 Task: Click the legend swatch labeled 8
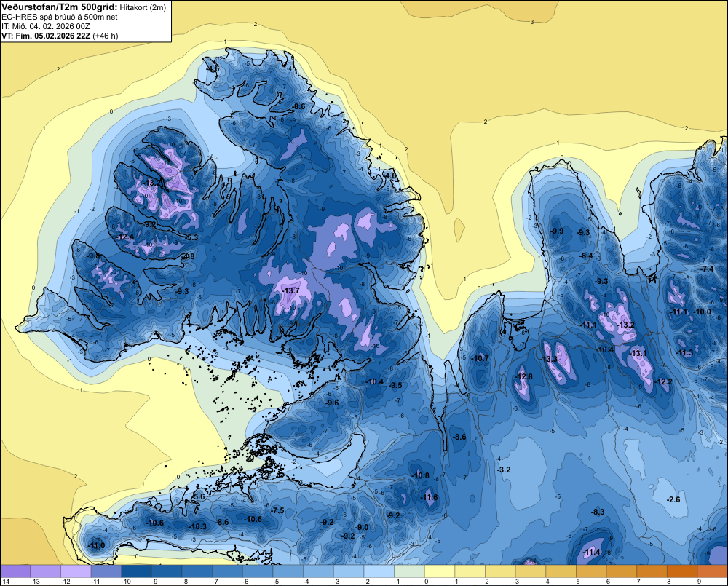click(683, 571)
